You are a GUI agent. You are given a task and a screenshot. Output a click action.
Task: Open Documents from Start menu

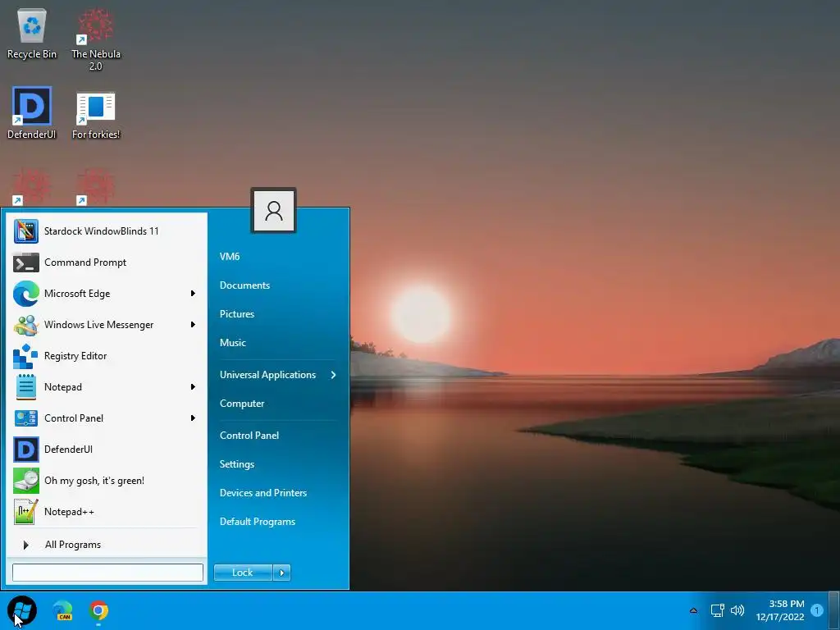(244, 285)
